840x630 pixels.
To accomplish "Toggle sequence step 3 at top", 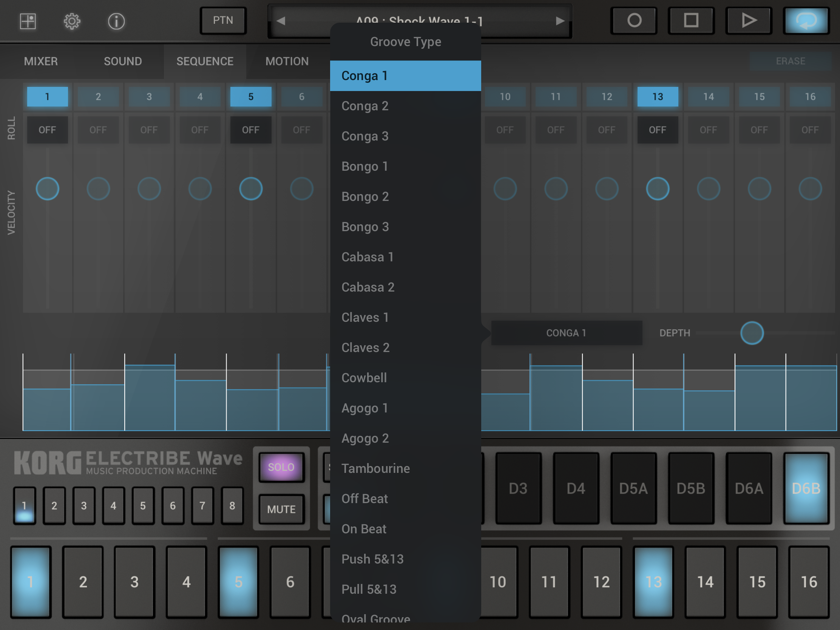I will click(x=149, y=96).
